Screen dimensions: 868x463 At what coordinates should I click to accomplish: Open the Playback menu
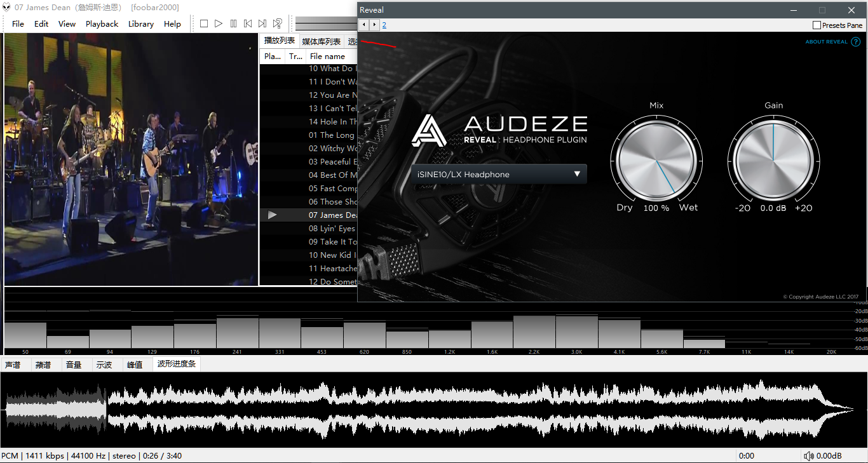pos(102,23)
